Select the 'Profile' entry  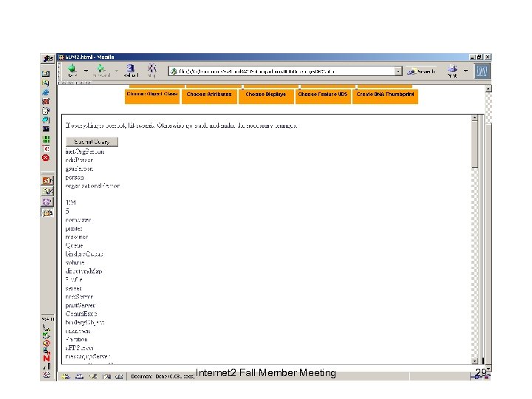click(74, 279)
